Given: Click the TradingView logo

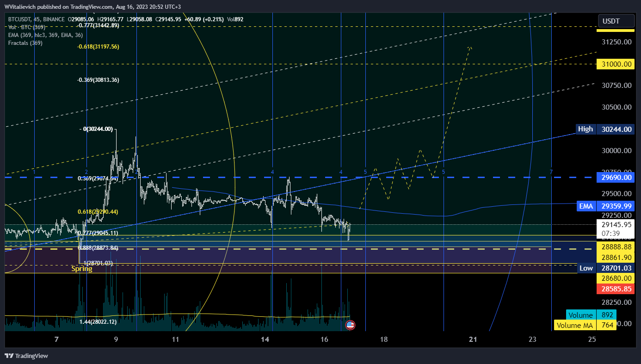Looking at the screenshot, I should (x=26, y=356).
